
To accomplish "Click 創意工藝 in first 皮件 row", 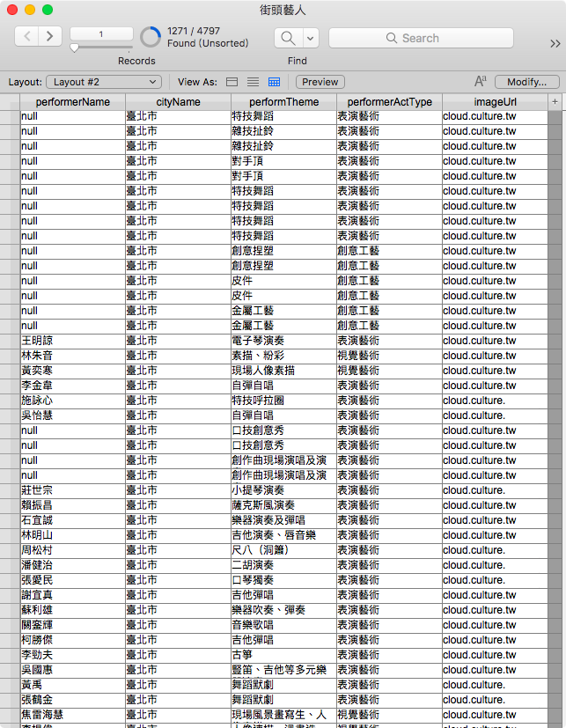I will 389,281.
